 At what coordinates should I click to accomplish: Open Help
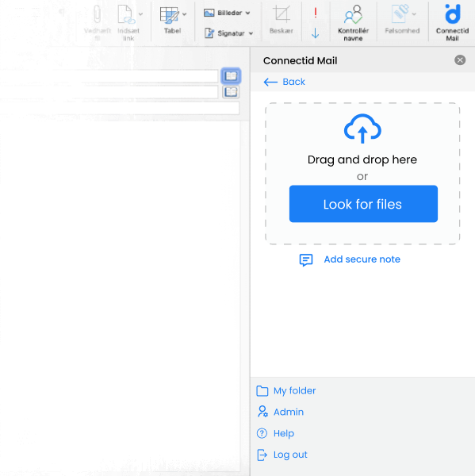tap(283, 433)
